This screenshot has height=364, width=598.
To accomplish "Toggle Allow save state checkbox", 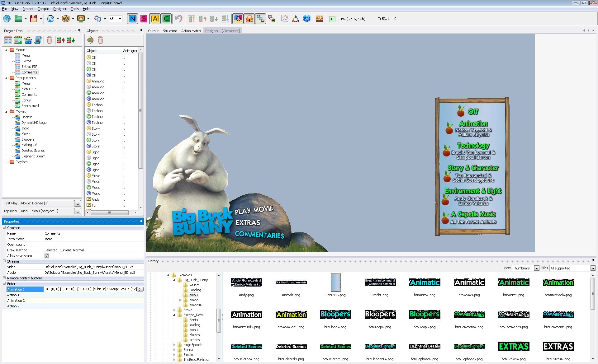I will pos(46,256).
